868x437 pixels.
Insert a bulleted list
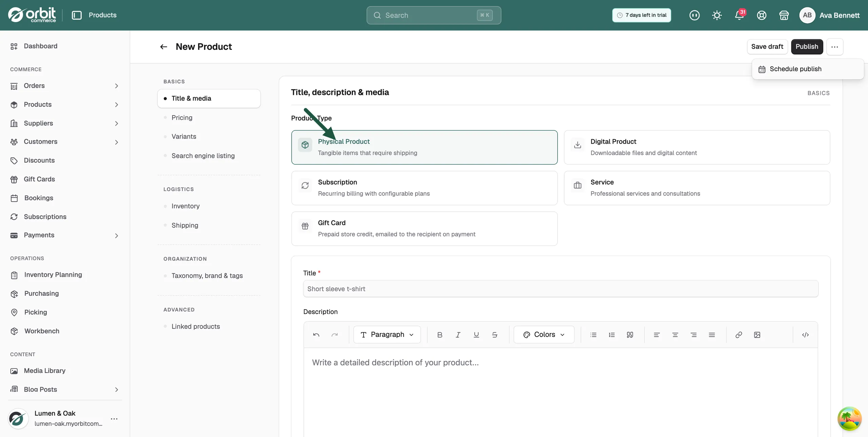click(593, 335)
